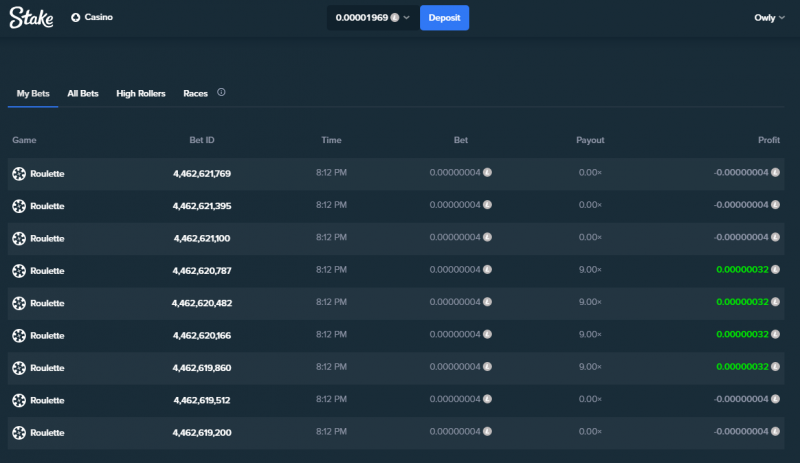Click profit coin icon in row 4,462,619,200

click(x=776, y=431)
